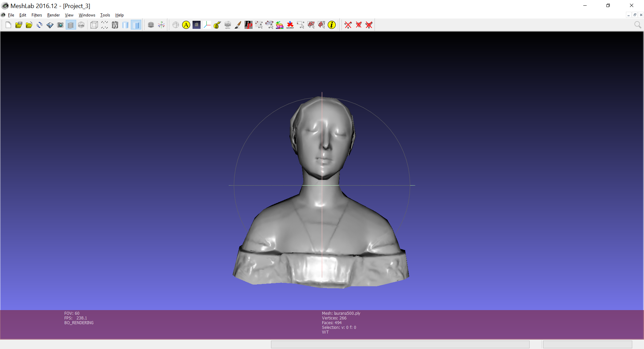Viewport: 644px width, 349px height.
Task: Open the Render menu
Action: click(x=53, y=15)
